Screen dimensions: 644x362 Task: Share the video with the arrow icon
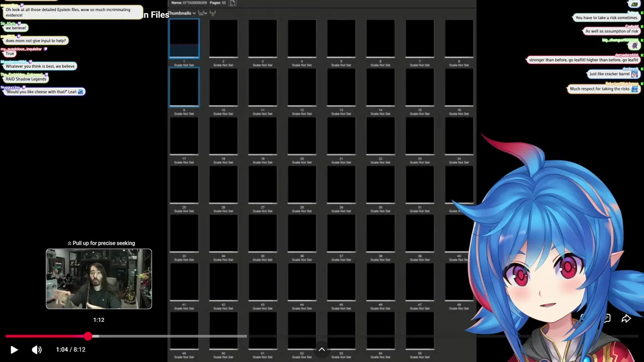[626, 319]
